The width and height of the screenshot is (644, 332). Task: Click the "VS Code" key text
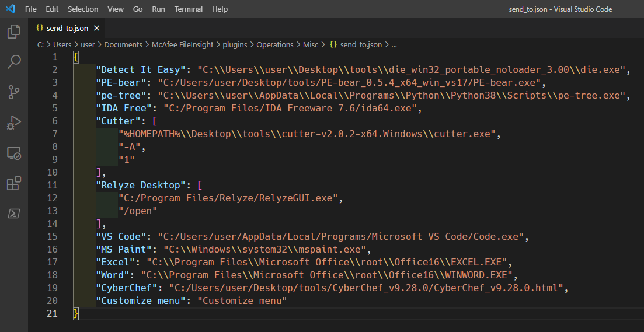click(x=124, y=236)
